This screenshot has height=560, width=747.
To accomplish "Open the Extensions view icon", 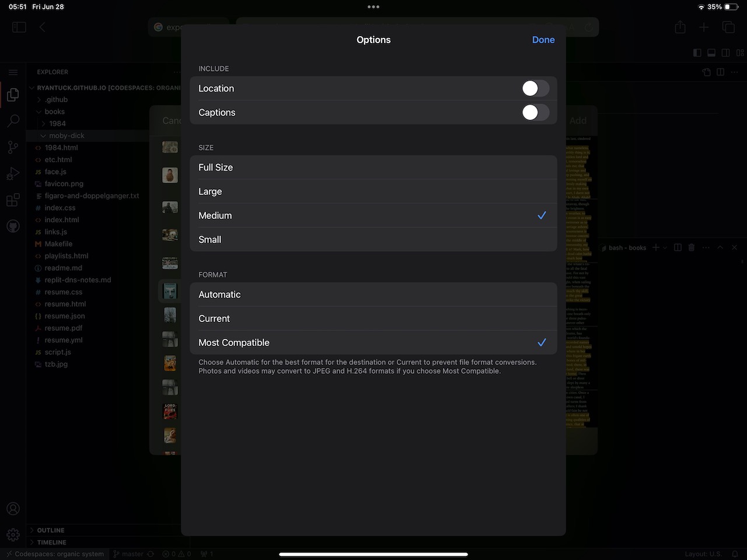I will click(x=13, y=200).
